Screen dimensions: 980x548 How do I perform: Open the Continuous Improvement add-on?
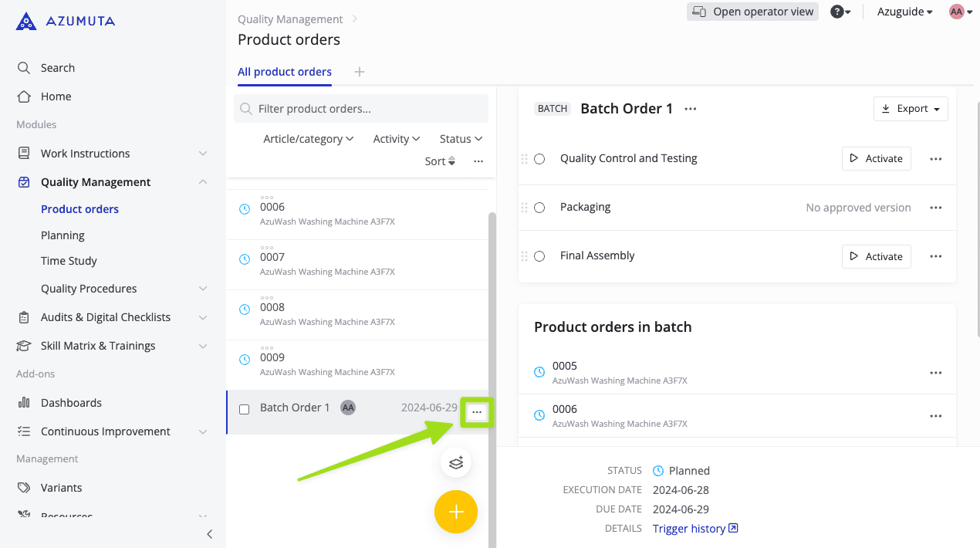click(25, 431)
